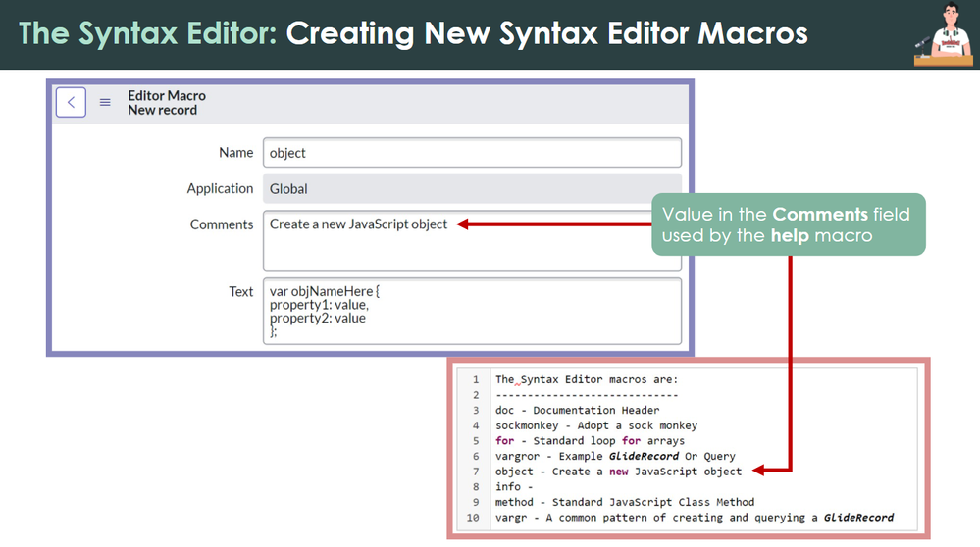The width and height of the screenshot is (980, 547).
Task: Click the presenter avatar in the header
Action: click(945, 33)
